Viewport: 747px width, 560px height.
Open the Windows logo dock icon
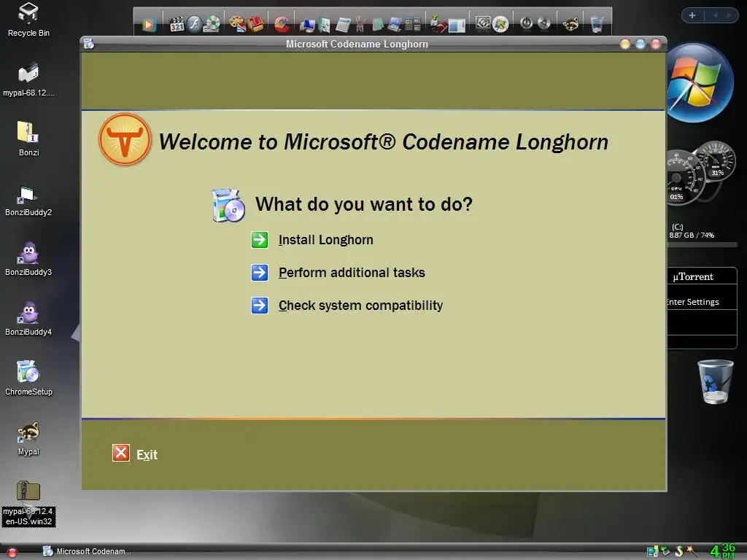coord(500,24)
